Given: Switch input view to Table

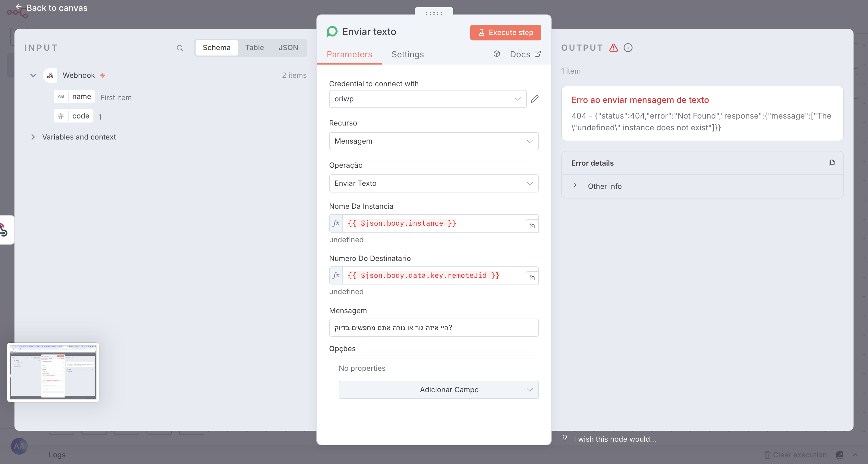Looking at the screenshot, I should [254, 48].
